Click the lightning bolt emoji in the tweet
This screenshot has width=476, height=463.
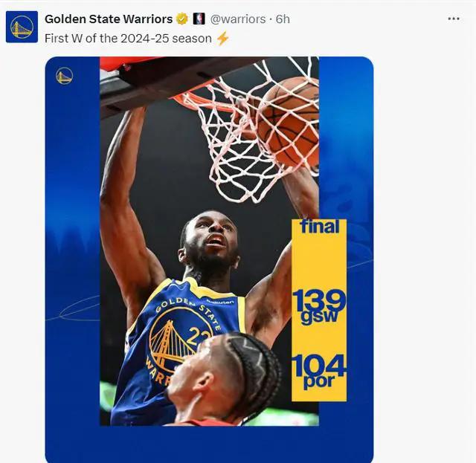coord(222,39)
